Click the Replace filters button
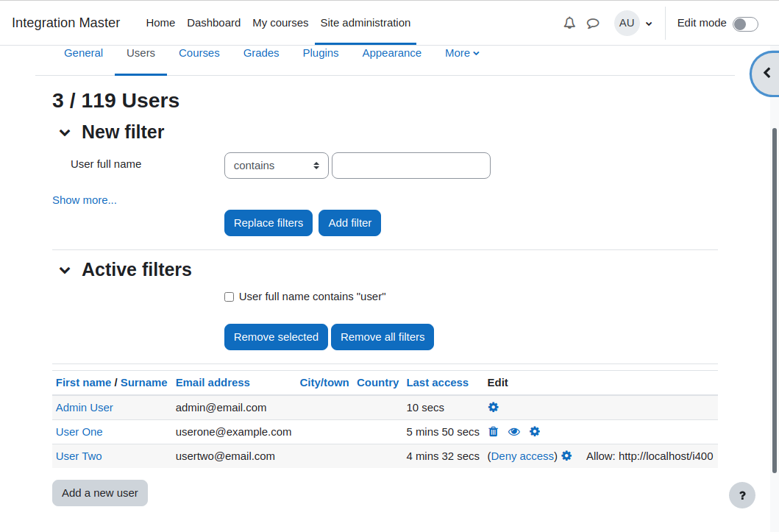This screenshot has height=532, width=779. point(268,223)
